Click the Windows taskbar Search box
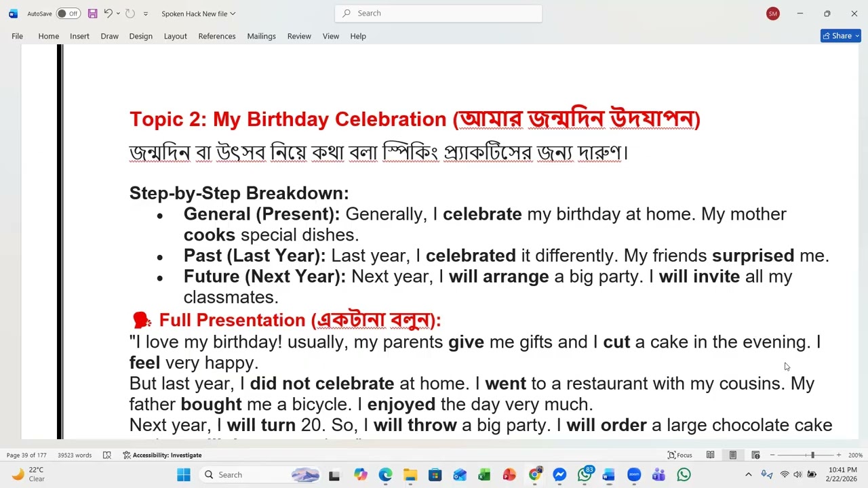The height and width of the screenshot is (488, 868). [261, 474]
